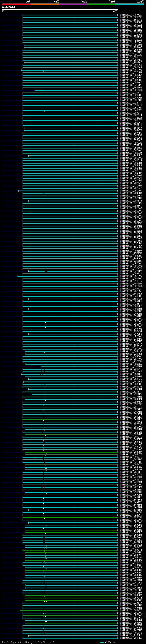
Task: Select the UniRef100_Q3SYU2 hit label
Action: click(131, 261)
